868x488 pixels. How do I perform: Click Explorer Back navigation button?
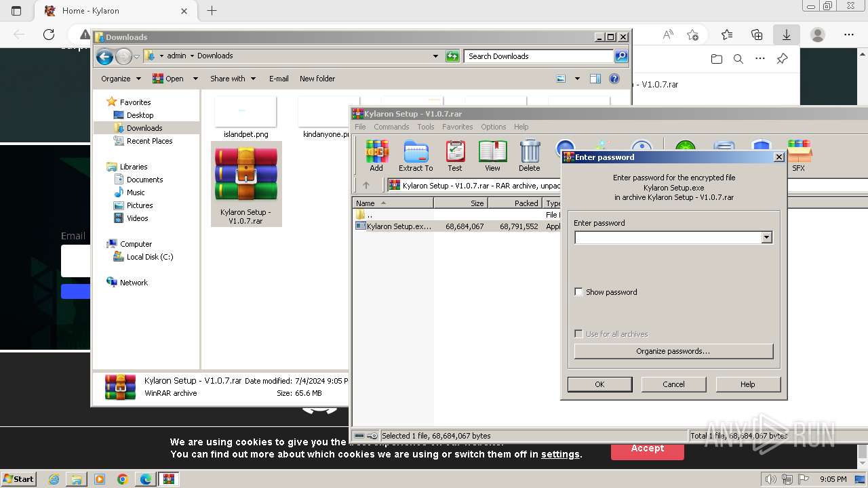tap(104, 56)
